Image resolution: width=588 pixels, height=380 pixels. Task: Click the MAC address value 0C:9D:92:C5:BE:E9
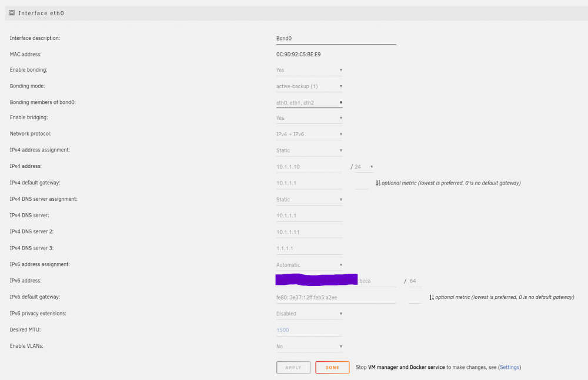click(x=299, y=55)
